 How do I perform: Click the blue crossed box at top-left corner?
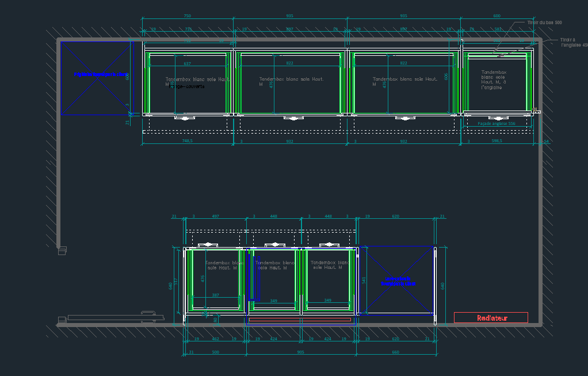97,78
